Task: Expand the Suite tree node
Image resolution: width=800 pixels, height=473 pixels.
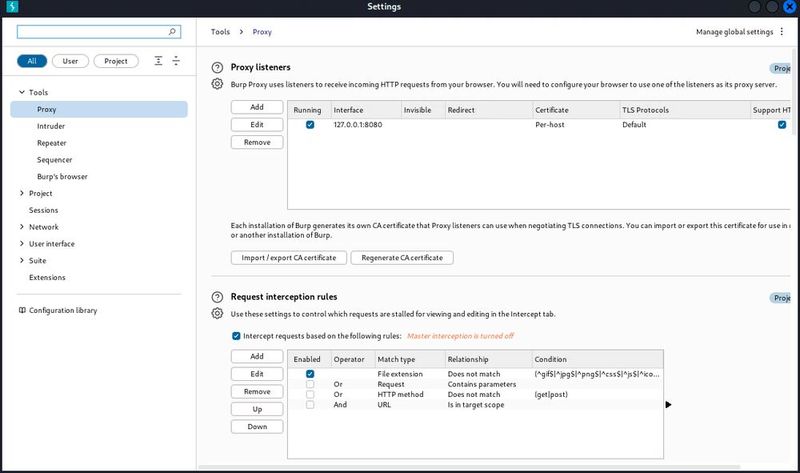Action: (x=22, y=260)
